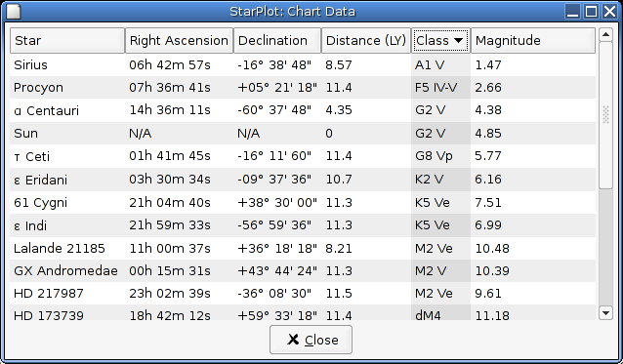Click the Sun's distance value 0
This screenshot has width=623, height=364.
[x=329, y=133]
